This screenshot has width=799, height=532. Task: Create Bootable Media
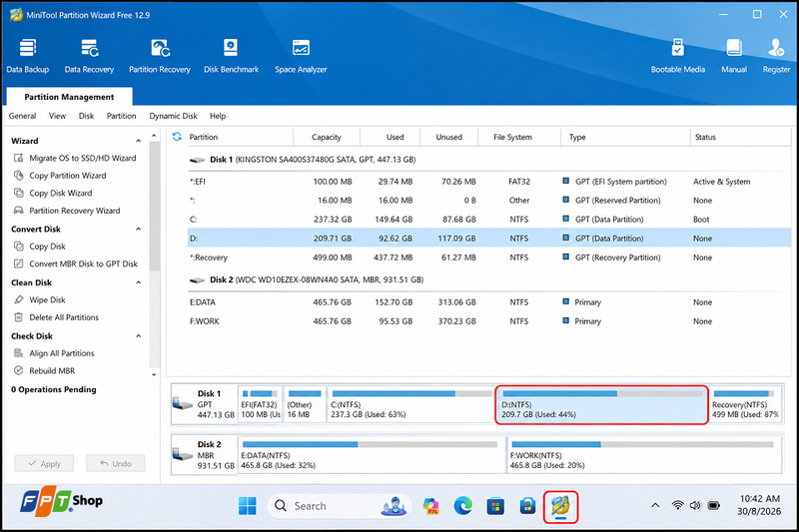[678, 56]
